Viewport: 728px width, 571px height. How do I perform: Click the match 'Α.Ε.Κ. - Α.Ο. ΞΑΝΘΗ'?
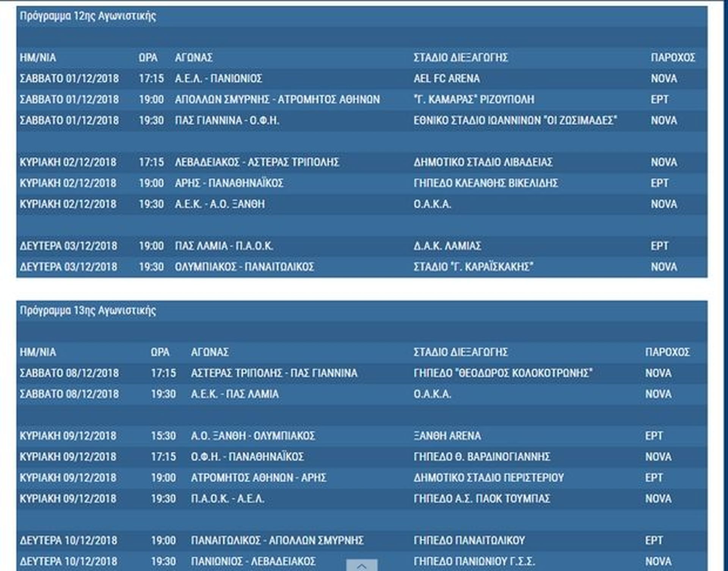click(x=220, y=204)
